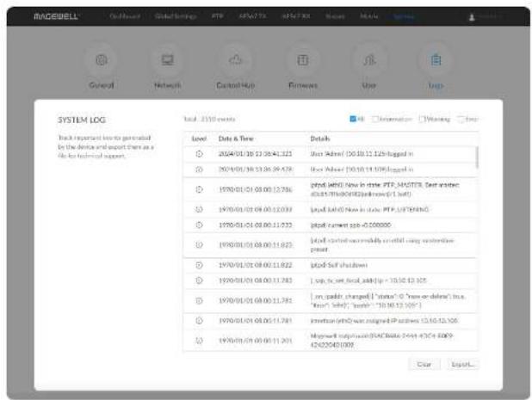Click the Level column header

(199, 138)
